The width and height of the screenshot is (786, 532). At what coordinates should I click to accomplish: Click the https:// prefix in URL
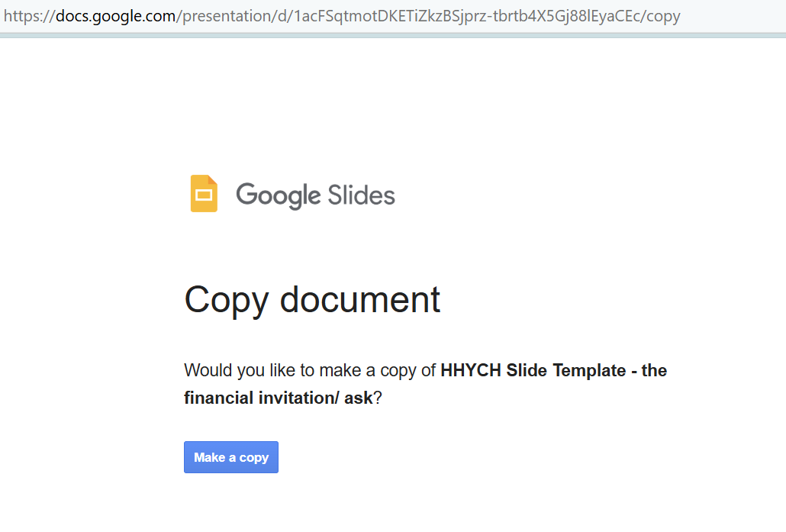[x=29, y=16]
